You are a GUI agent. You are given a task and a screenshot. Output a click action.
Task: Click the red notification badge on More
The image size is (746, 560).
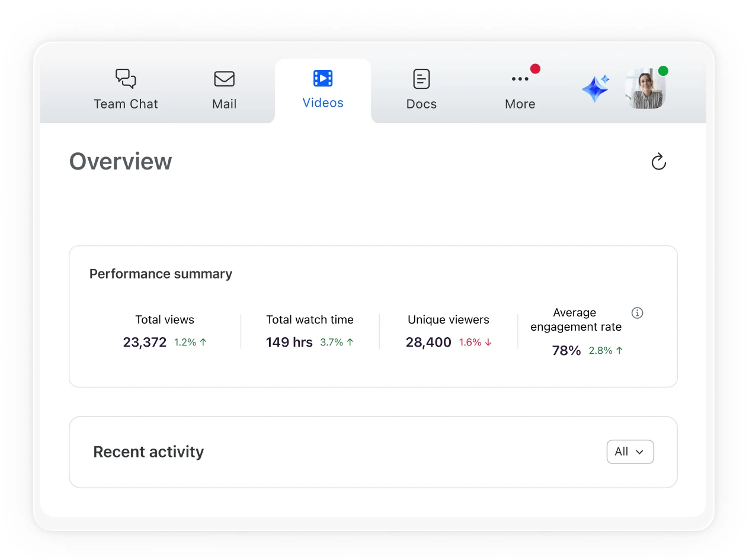[x=535, y=69]
